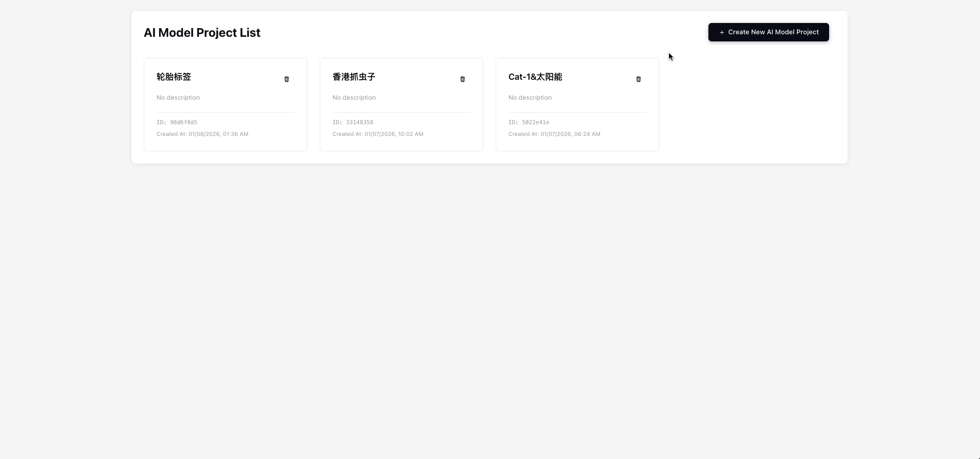Select the Cat-1&太阳能 project title
This screenshot has height=459, width=980.
point(535,77)
